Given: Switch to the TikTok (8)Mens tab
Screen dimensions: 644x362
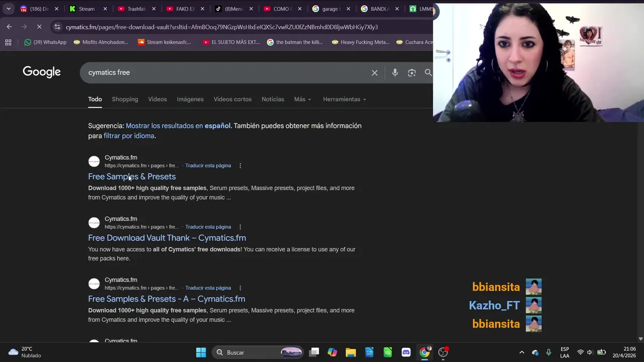Looking at the screenshot, I should tap(233, 9).
